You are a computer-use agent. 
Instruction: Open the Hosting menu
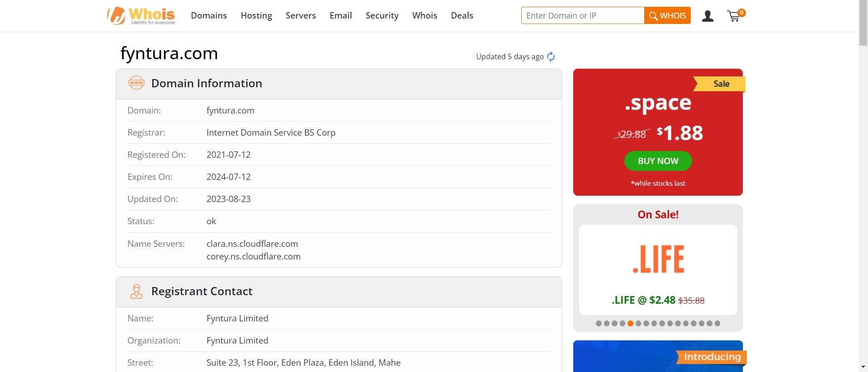(x=256, y=16)
